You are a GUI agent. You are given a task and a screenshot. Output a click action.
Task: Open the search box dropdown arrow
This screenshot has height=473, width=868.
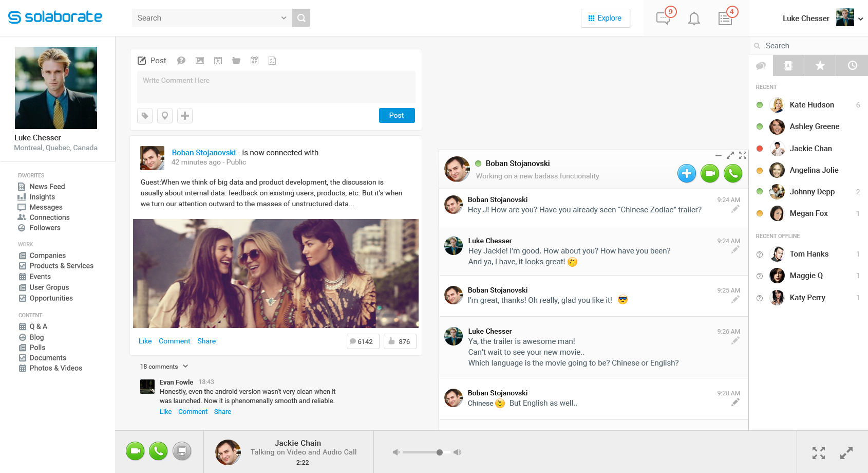(x=284, y=18)
